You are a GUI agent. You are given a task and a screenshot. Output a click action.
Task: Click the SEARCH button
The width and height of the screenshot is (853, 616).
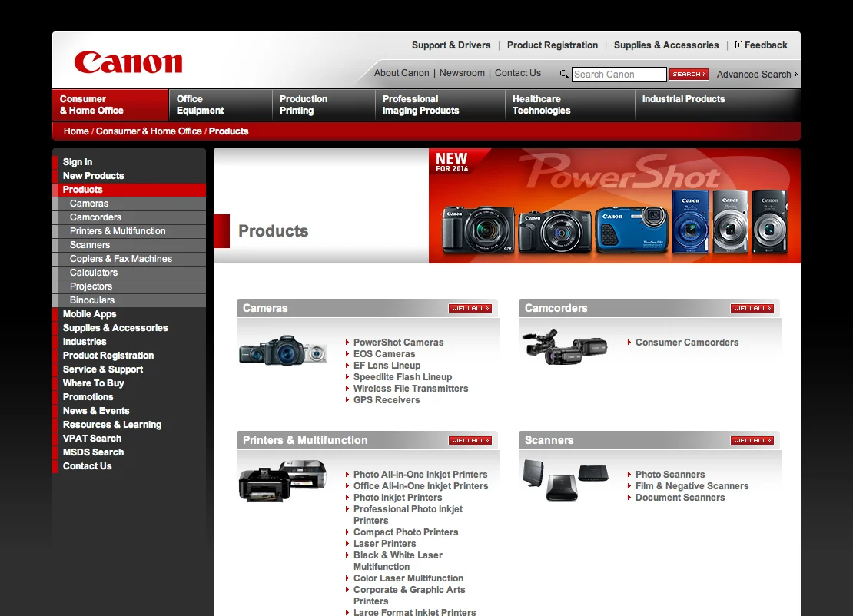[x=688, y=74]
